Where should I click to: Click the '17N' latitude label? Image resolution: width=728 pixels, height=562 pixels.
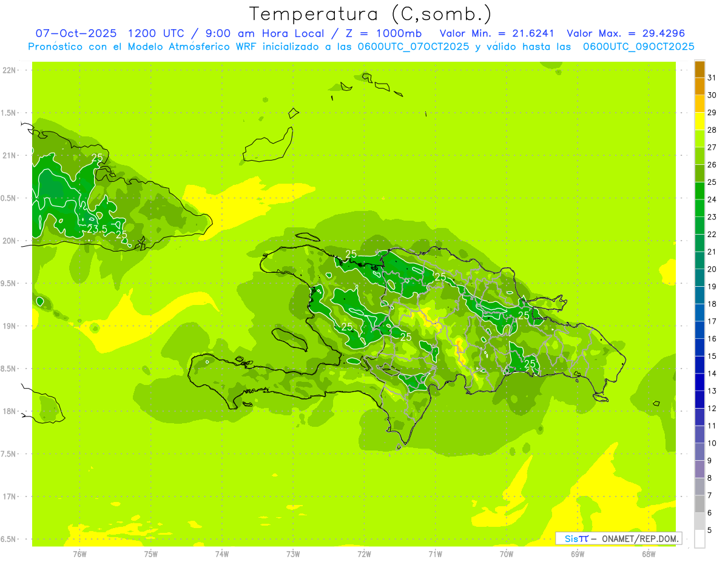pyautogui.click(x=9, y=497)
